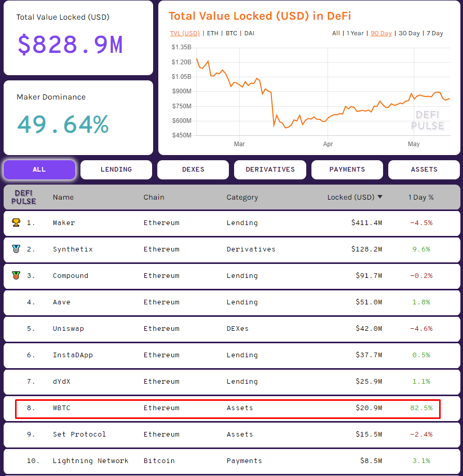Click Maker's gold trophy rank icon
463x476 pixels.
coord(17,222)
